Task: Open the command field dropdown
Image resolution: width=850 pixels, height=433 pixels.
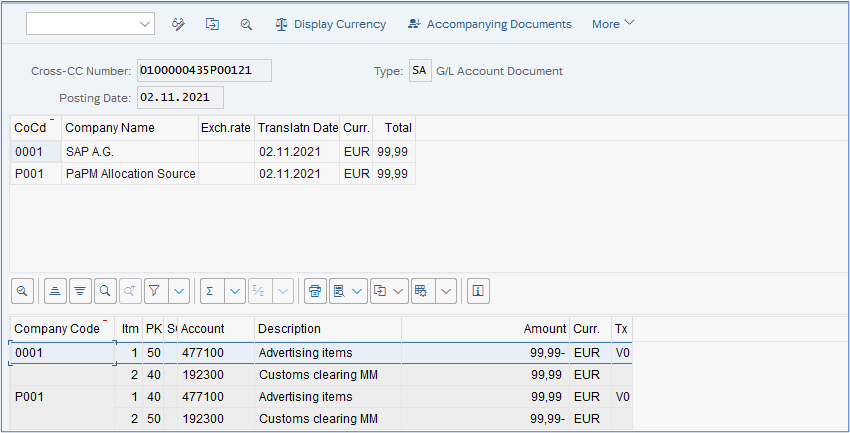Action: (x=144, y=24)
